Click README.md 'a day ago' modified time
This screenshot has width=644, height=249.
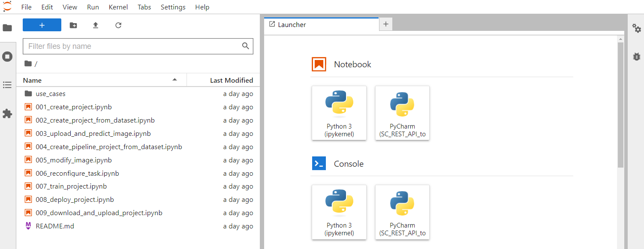[x=238, y=226]
